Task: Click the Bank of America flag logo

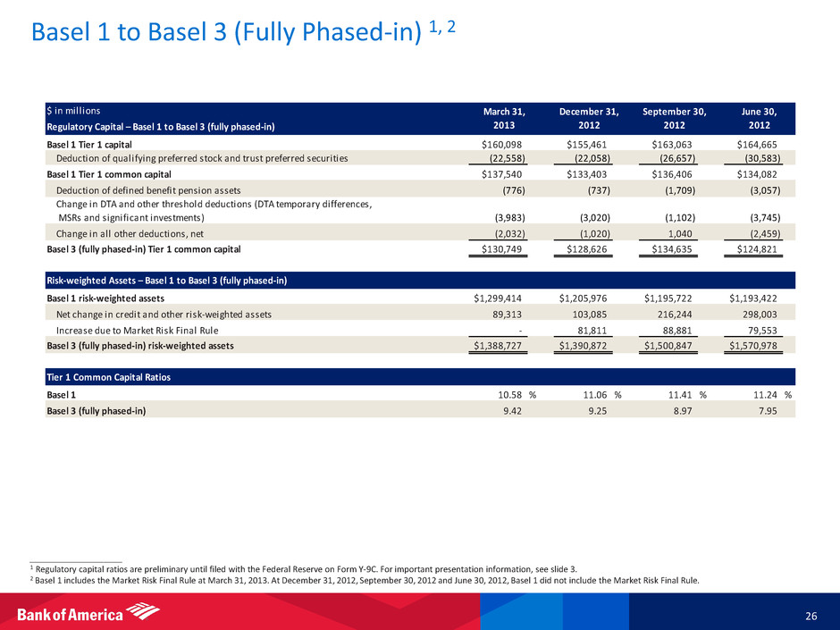Action: click(141, 612)
